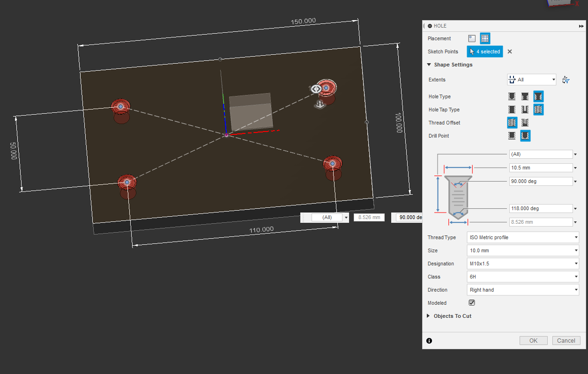Click the 90.000 deg countersink angle field in dialog
This screenshot has height=374, width=588.
[541, 181]
